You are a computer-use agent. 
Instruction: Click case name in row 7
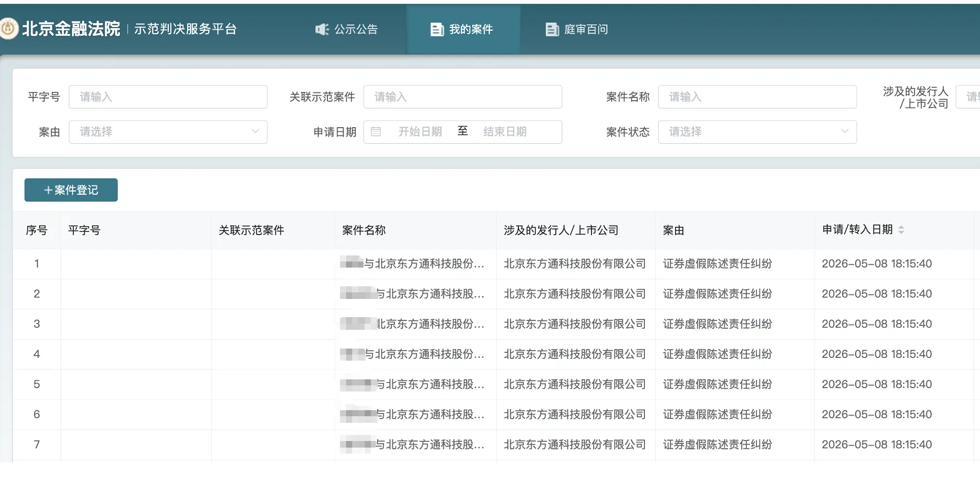point(413,444)
